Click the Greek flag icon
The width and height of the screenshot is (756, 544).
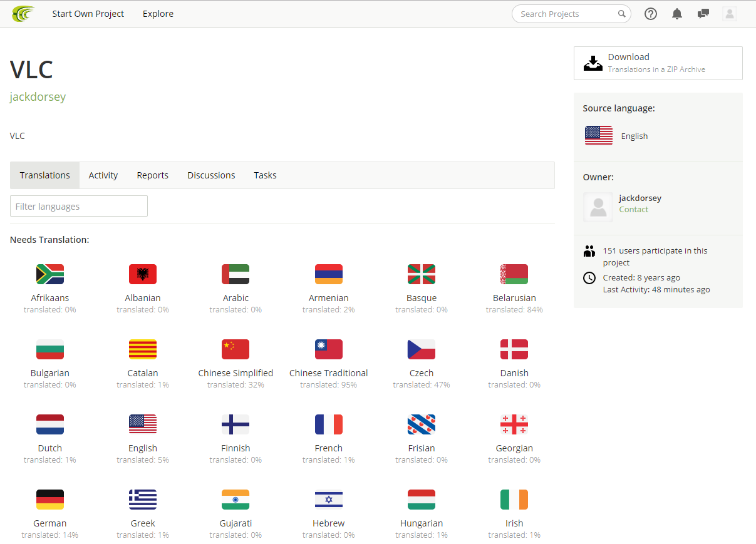[x=143, y=500]
